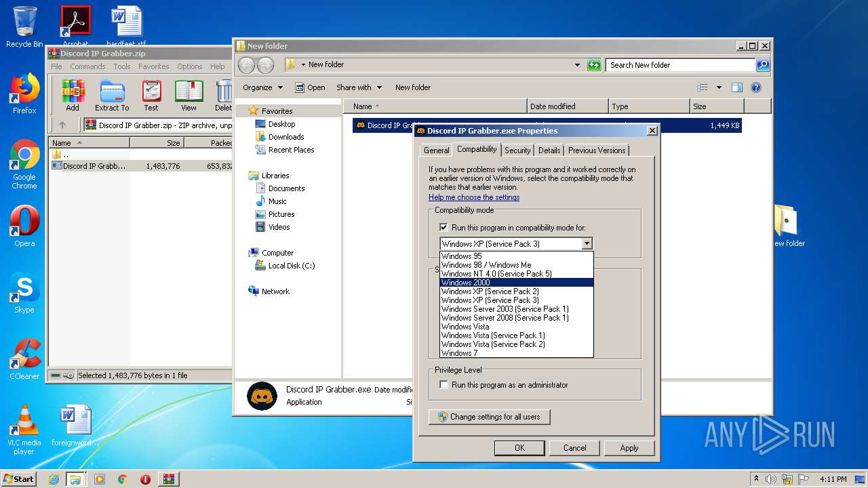This screenshot has height=488, width=868.
Task: Click WinRAR up-one-level arrow icon
Action: (62, 125)
